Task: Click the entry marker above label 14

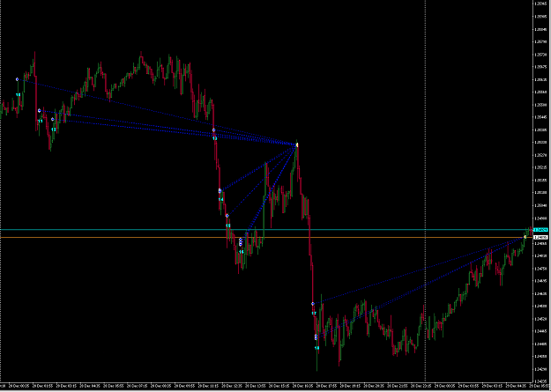Action: coord(220,191)
